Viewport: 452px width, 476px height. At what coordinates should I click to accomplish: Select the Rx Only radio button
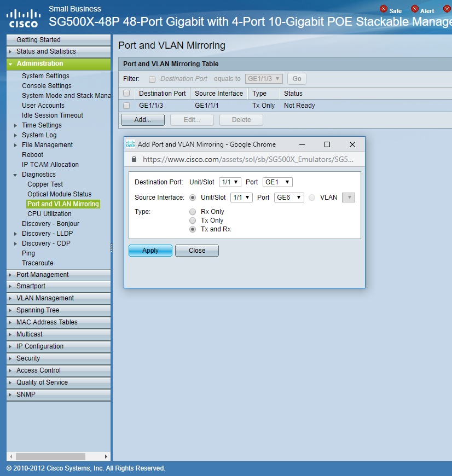[192, 212]
